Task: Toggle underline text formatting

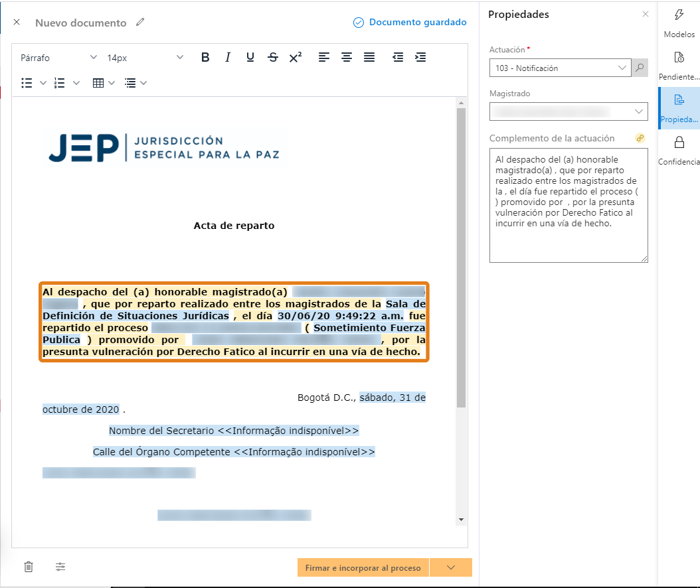Action: point(250,58)
